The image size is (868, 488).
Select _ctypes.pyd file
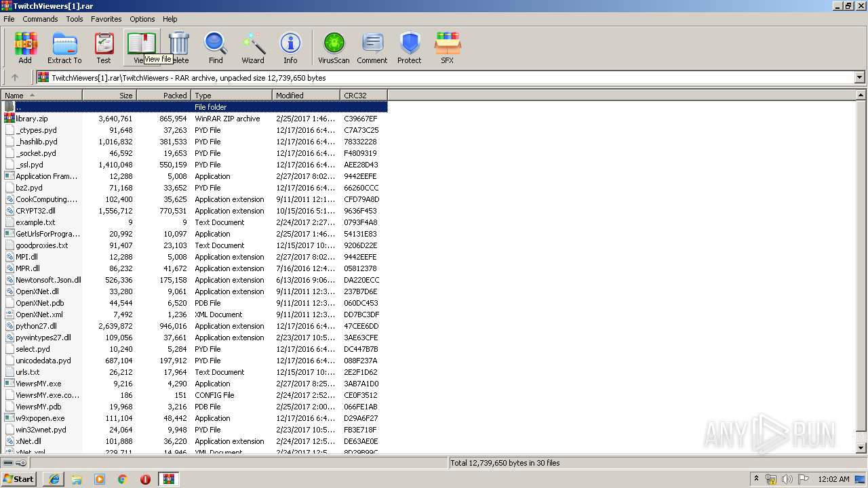(x=36, y=130)
